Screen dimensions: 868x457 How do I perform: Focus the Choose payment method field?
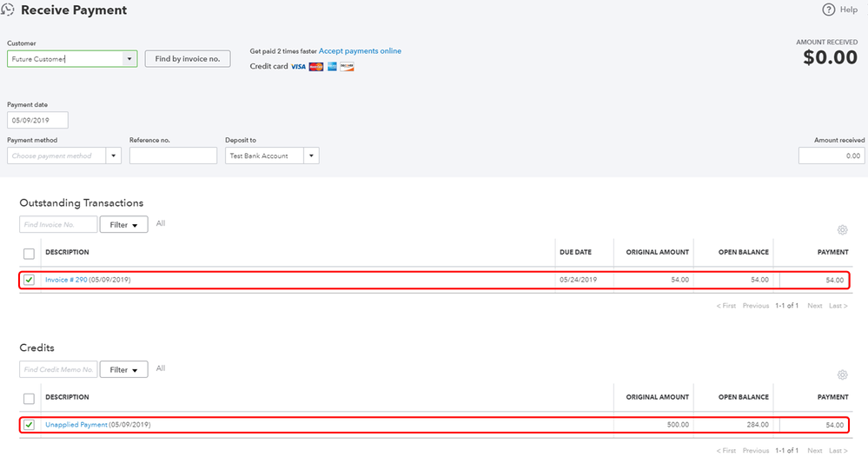(x=56, y=156)
